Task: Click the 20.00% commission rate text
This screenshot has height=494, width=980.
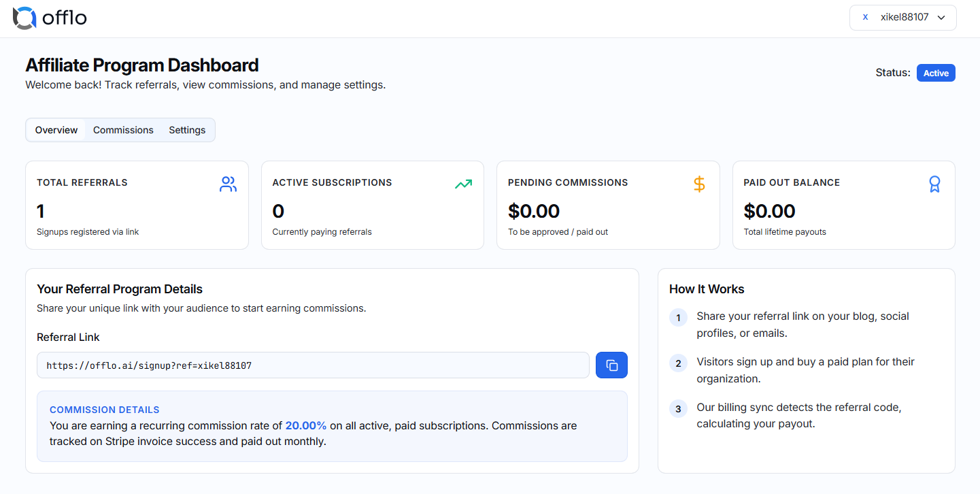Action: [x=306, y=426]
